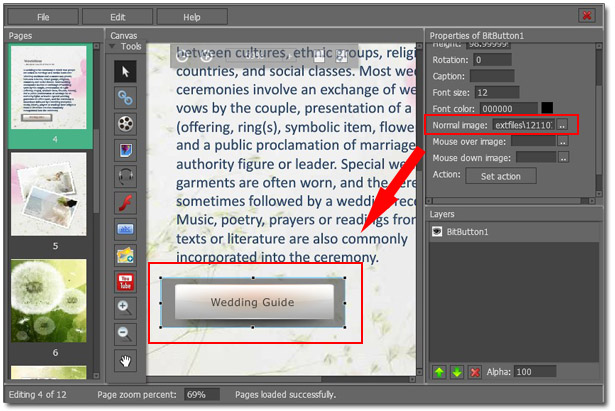Open the File menu

coord(43,17)
